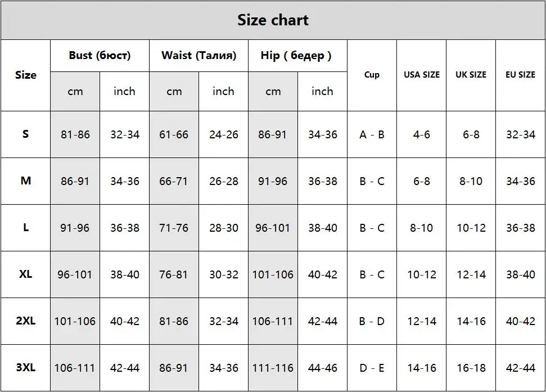Click the Bust column header
The image size is (546, 392).
(x=100, y=56)
